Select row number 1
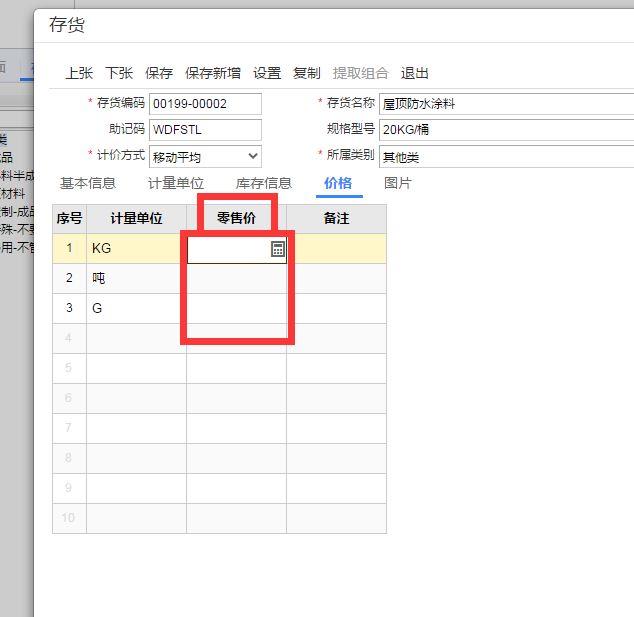634x617 pixels. click(x=69, y=248)
